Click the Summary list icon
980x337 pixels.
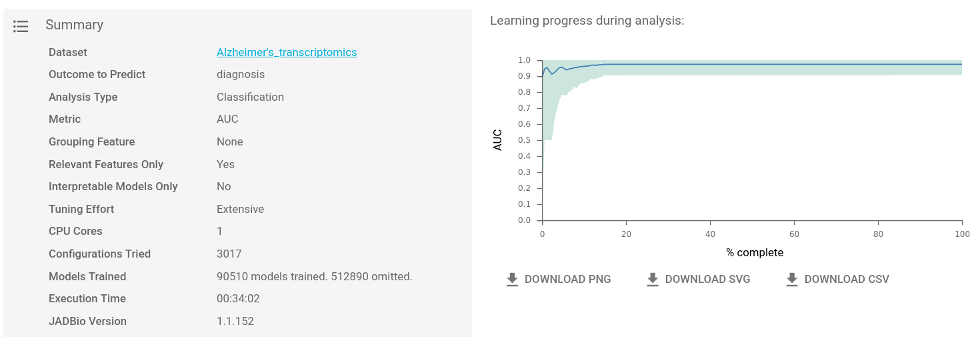21,26
